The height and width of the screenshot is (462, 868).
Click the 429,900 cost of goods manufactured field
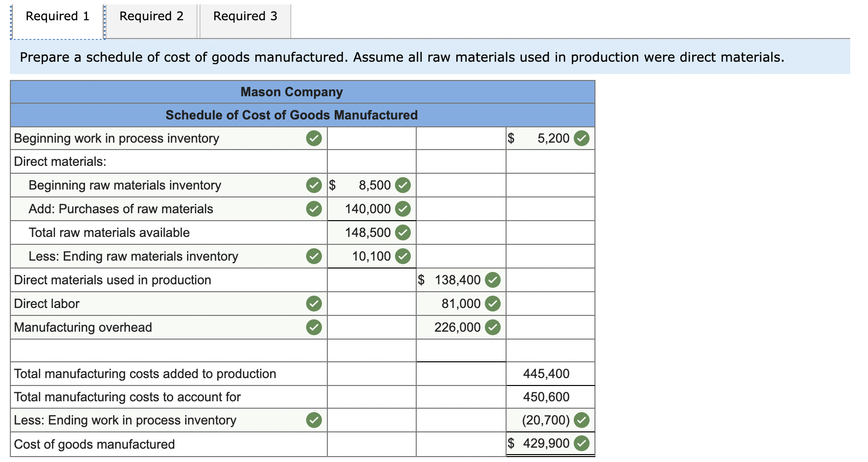550,443
